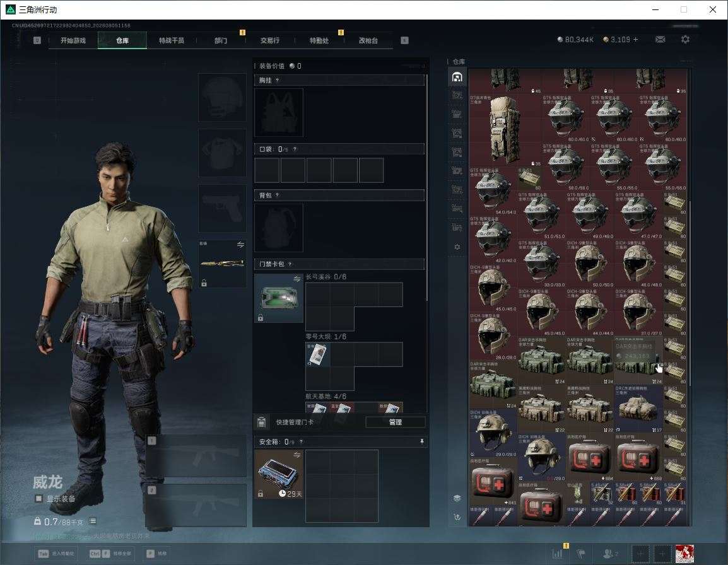
Task: Click the empty backpack slot
Action: pos(279,228)
